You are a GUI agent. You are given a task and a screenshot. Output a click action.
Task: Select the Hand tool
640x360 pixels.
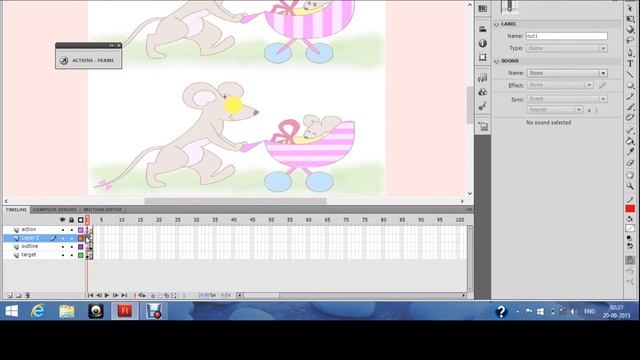coord(630,176)
